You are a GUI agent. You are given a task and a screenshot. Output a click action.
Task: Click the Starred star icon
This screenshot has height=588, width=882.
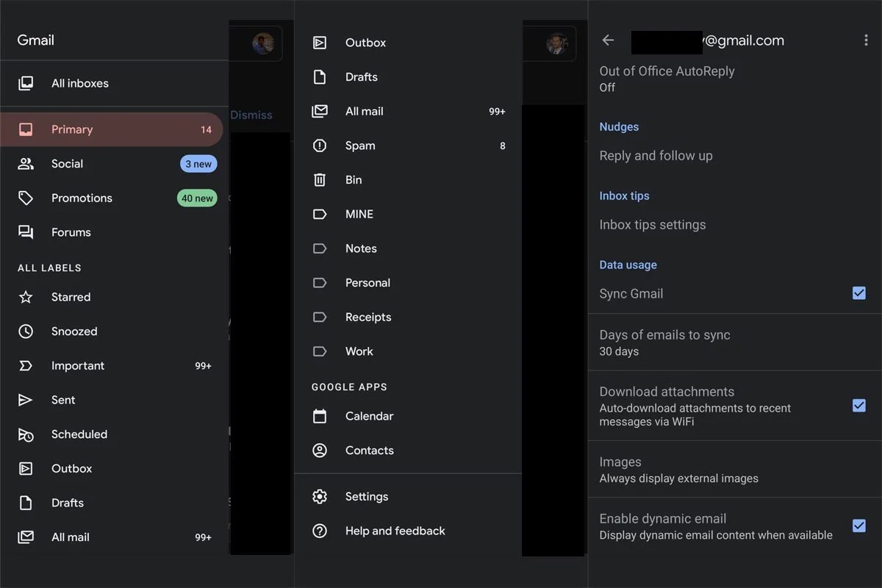26,297
